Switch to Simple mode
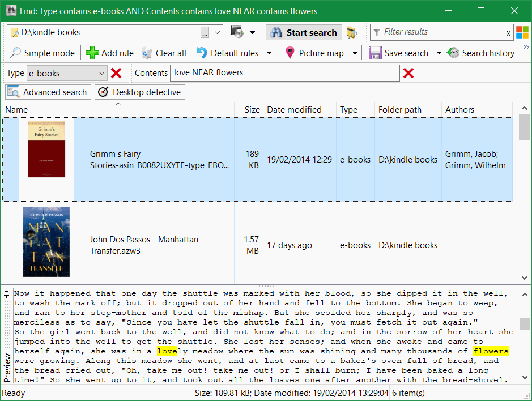 pos(42,53)
